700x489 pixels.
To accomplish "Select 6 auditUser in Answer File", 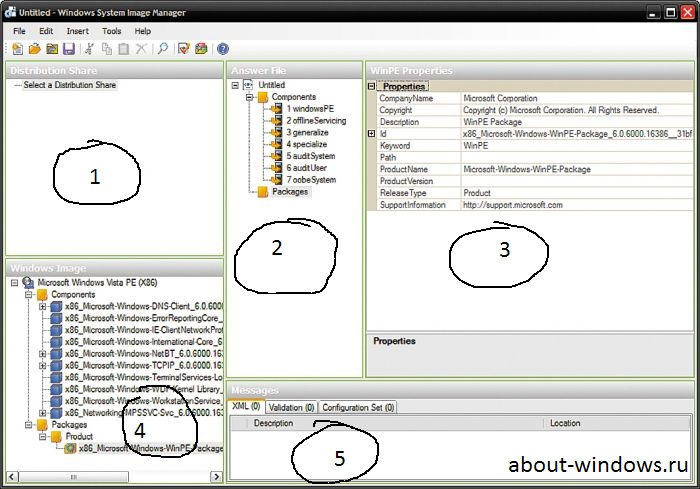I will tap(306, 168).
